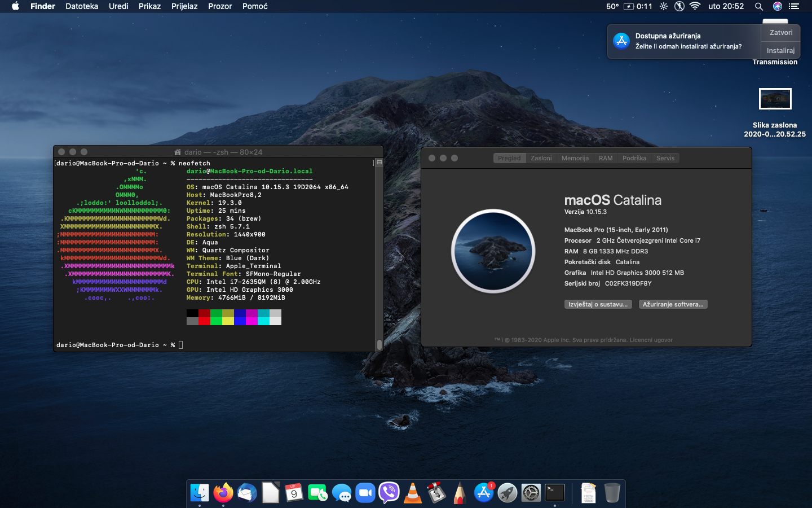
Task: Open the DOCX document in Dock
Action: pyautogui.click(x=589, y=493)
